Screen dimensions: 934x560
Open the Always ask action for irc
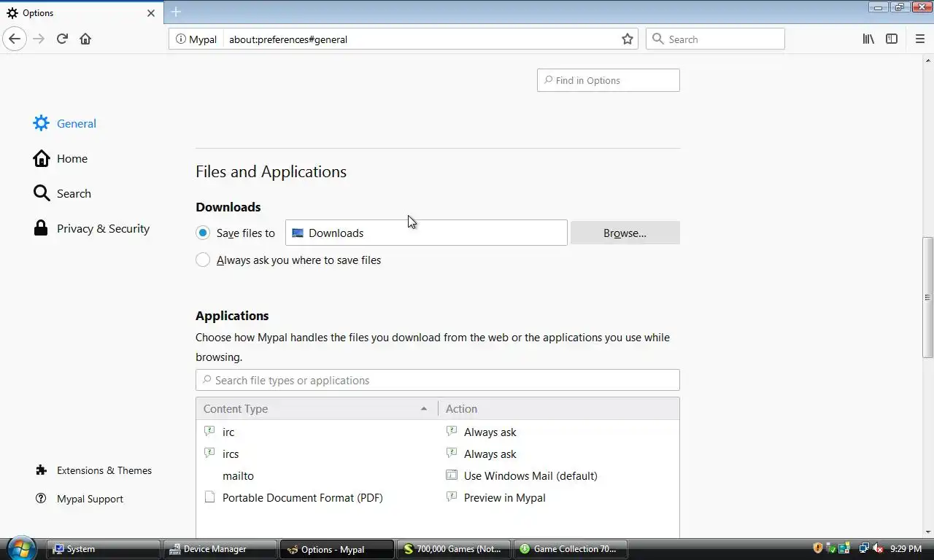[x=490, y=432]
